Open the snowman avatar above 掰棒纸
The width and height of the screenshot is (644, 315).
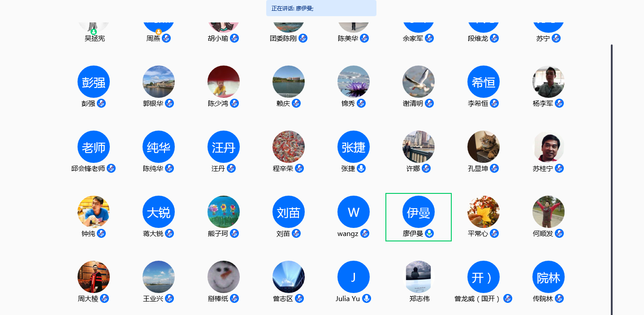click(224, 277)
